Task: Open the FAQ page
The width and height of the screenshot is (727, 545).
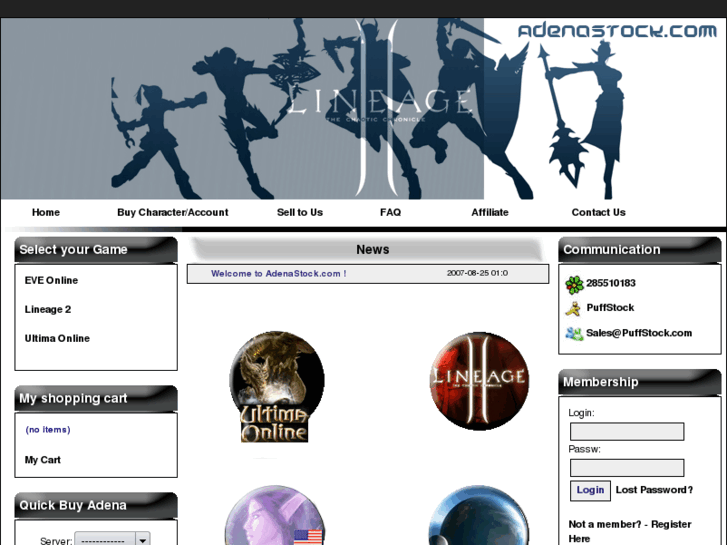Action: [x=390, y=212]
